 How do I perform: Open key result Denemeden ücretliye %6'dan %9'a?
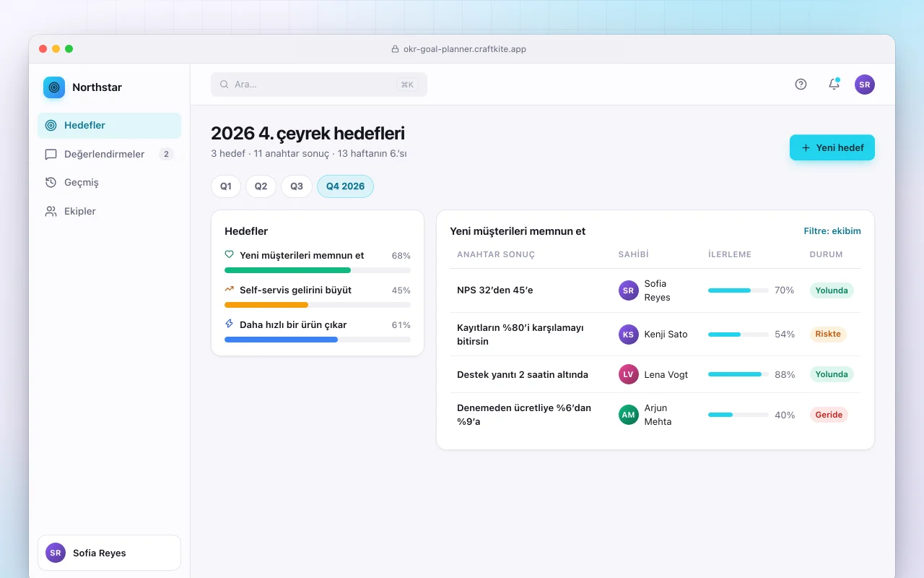pos(524,415)
